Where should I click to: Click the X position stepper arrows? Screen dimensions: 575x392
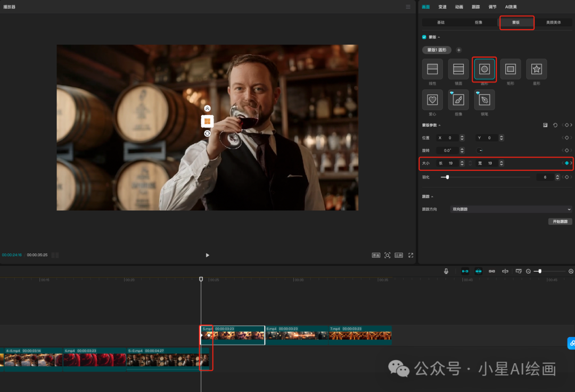point(462,138)
